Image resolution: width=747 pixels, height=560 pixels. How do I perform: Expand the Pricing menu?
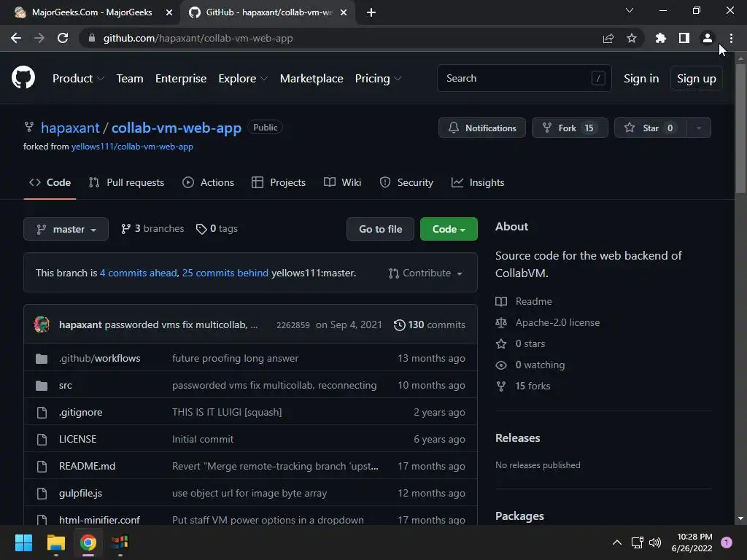pos(379,79)
